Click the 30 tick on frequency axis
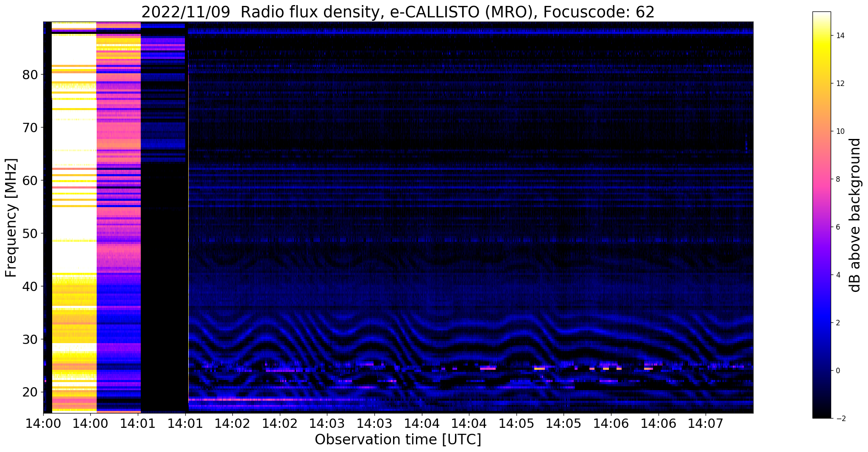The image size is (868, 452). click(x=30, y=339)
